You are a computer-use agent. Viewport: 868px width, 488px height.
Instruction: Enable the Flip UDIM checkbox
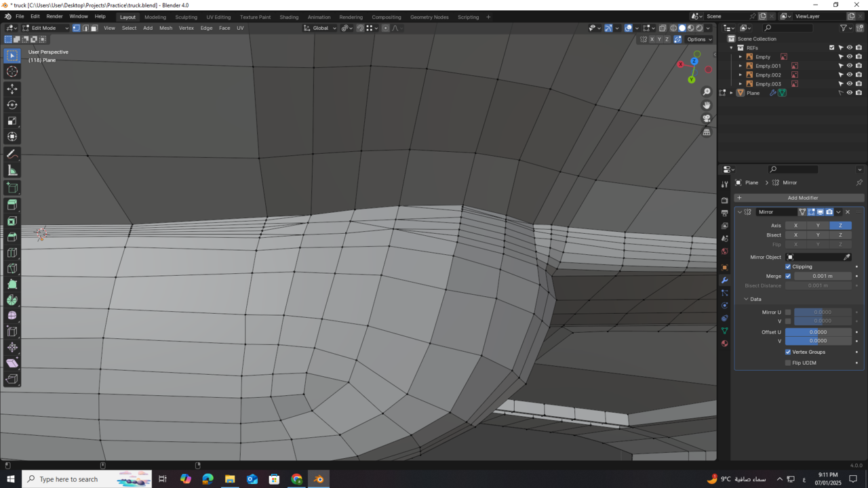788,363
